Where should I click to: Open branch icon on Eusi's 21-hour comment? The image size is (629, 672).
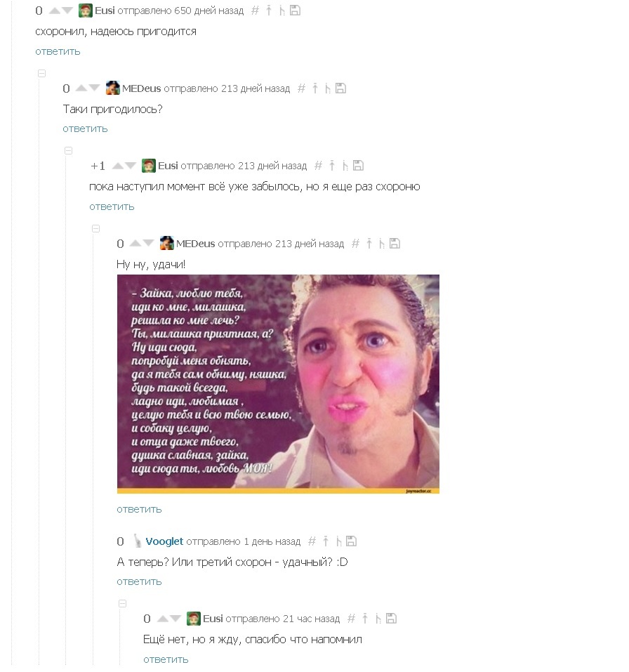378,619
